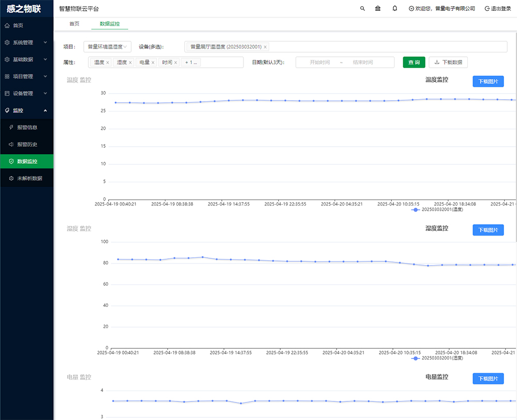Viewport: 517px width, 420px height.
Task: Remove the 电量 attribute tag
Action: [153, 63]
